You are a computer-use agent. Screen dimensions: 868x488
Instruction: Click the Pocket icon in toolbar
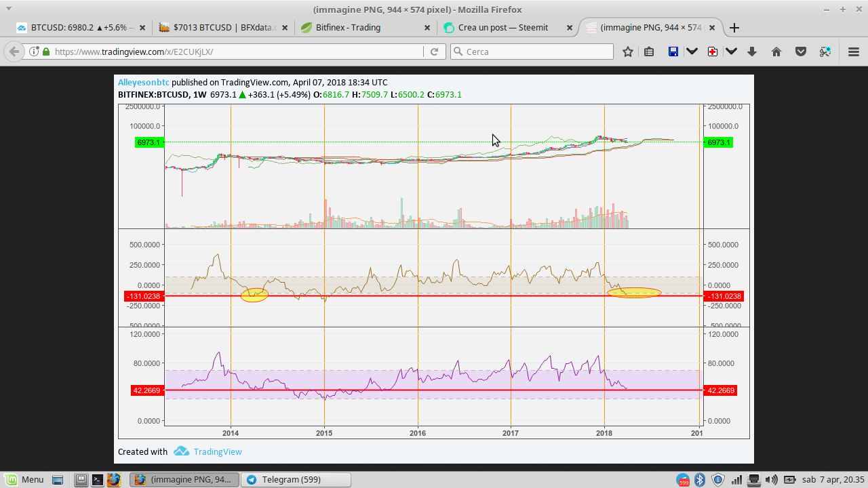tap(801, 52)
